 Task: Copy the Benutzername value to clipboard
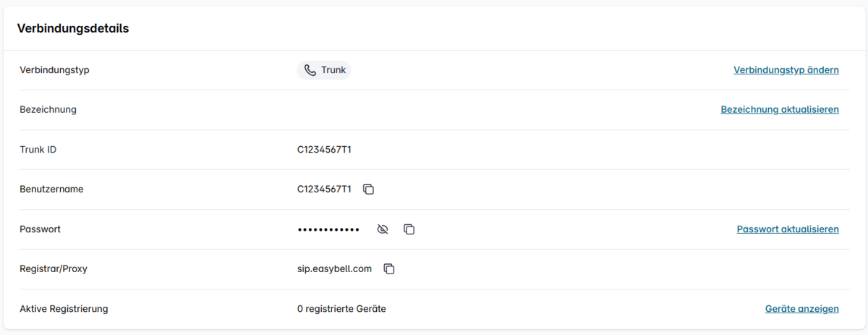[x=368, y=190]
